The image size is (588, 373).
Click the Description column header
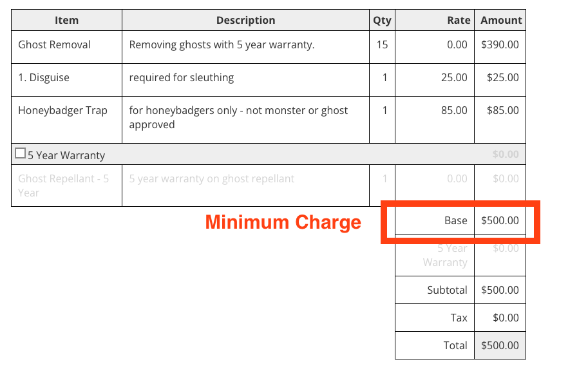(245, 20)
